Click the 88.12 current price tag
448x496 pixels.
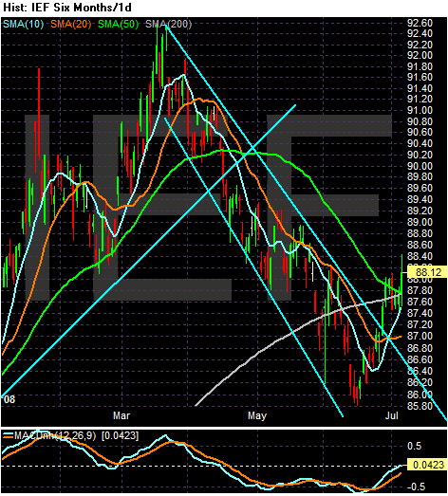tap(427, 272)
